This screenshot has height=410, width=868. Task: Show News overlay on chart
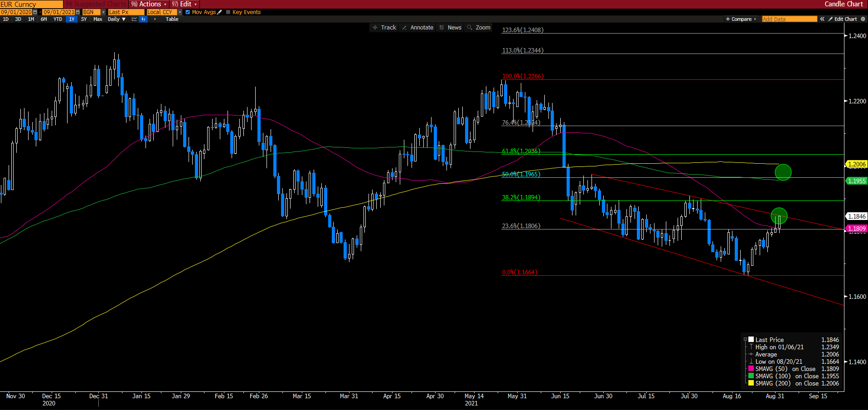[451, 28]
